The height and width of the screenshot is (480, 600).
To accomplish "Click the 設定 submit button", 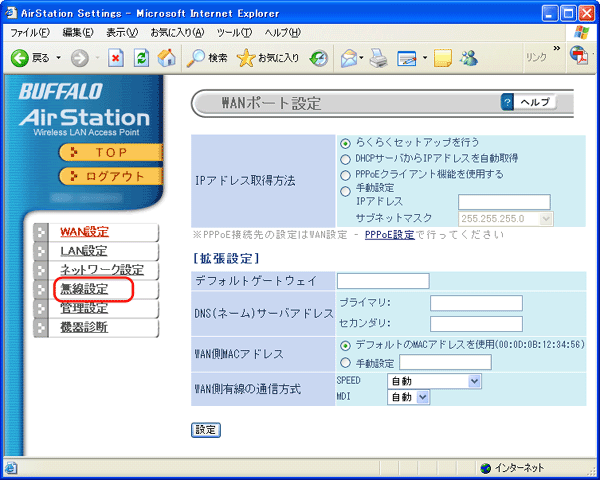I will coord(206,430).
